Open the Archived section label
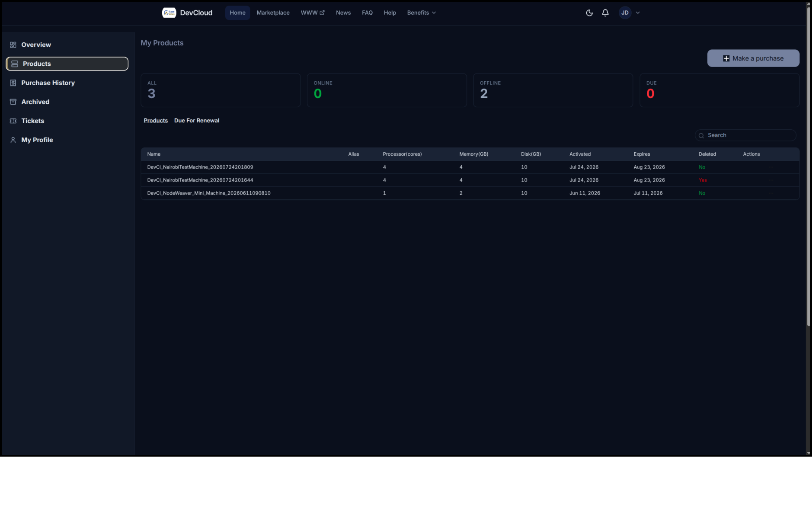 coord(35,102)
